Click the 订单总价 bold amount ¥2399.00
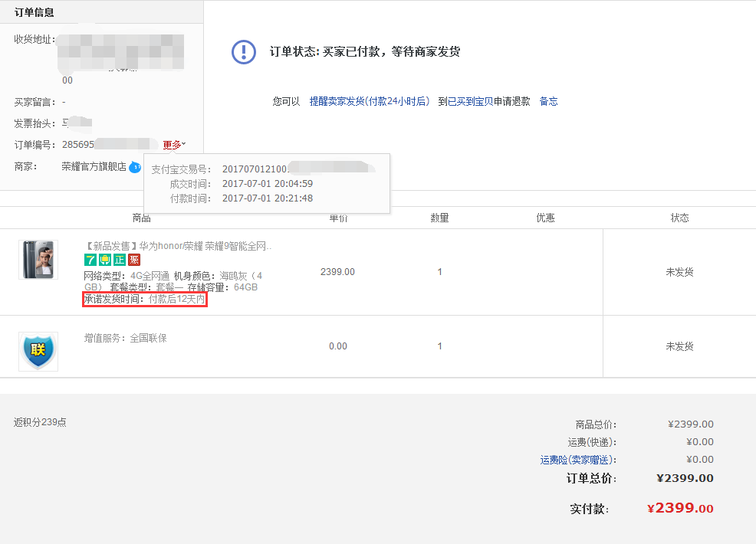Viewport: 756px width, 544px height. click(x=685, y=478)
